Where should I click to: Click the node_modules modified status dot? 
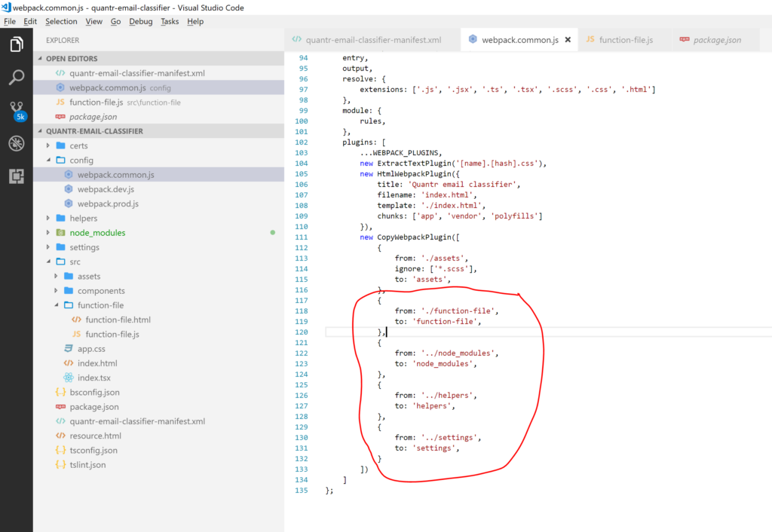click(273, 232)
